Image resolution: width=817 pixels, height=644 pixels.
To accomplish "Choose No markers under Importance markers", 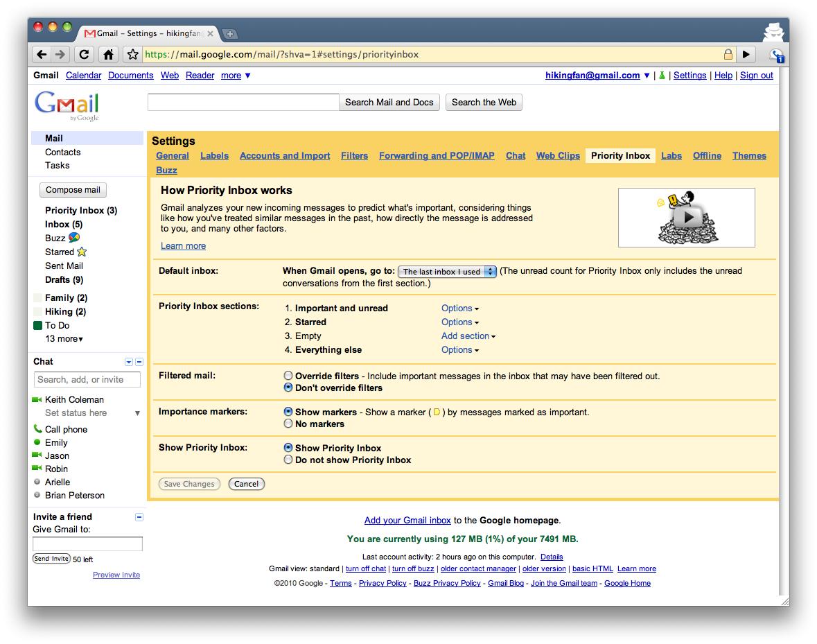I will pyautogui.click(x=288, y=424).
